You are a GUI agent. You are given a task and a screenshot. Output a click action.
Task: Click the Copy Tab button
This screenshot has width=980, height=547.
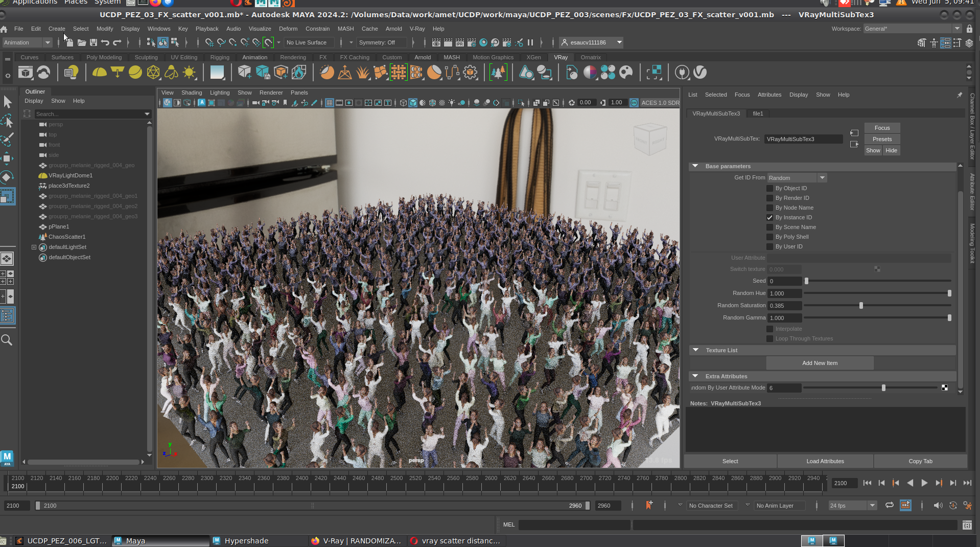920,461
